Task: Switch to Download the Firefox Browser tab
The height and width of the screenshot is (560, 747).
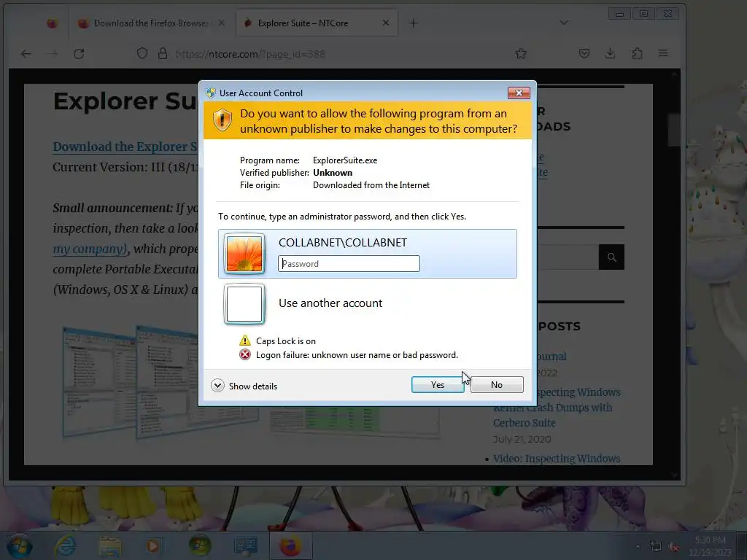Action: click(152, 23)
